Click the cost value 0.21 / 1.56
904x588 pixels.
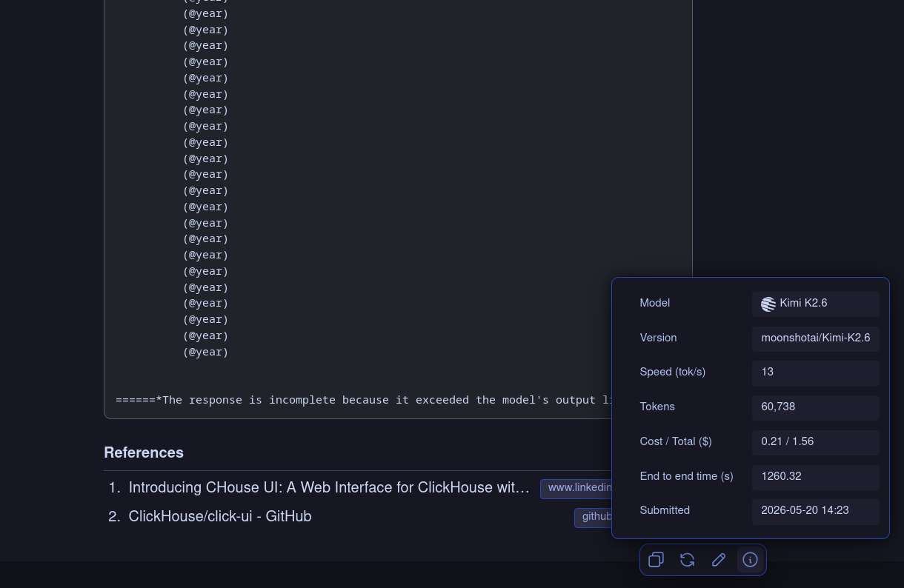coord(815,442)
